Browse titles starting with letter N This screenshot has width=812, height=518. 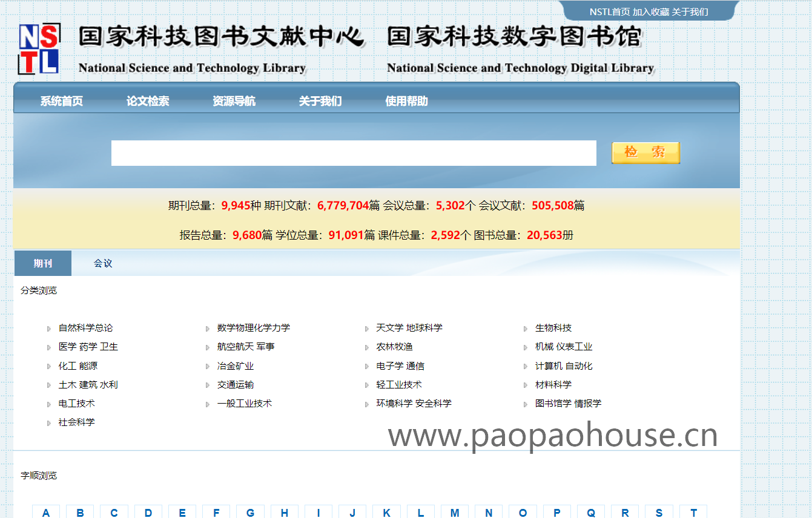pos(489,513)
